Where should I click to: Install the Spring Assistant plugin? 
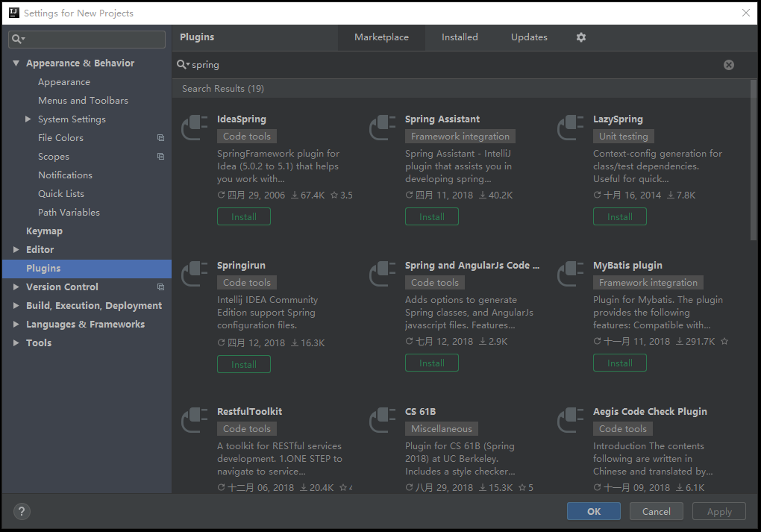tap(431, 216)
